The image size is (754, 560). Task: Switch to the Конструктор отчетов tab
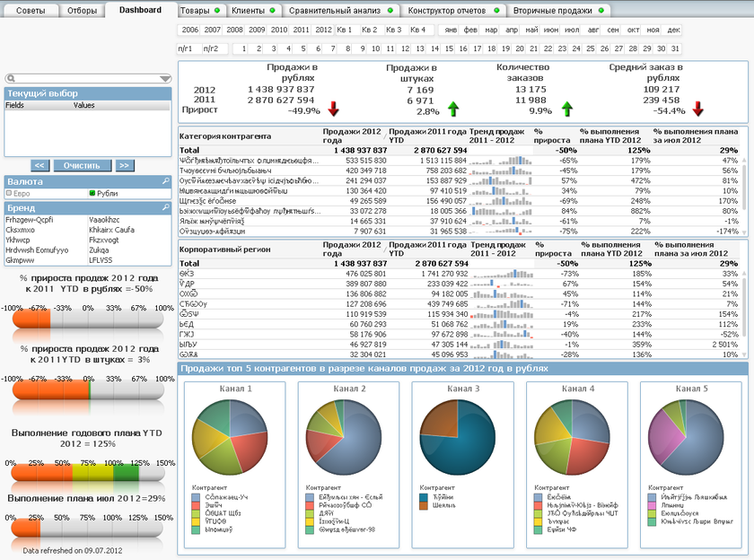[x=449, y=11]
